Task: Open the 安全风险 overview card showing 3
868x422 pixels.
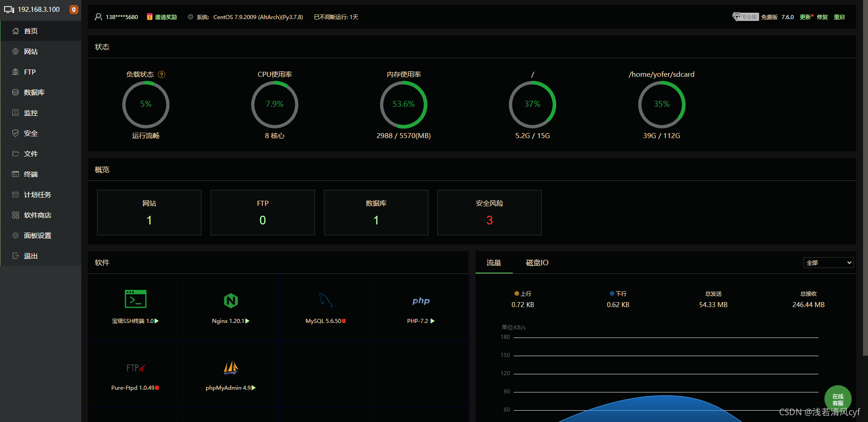Action: pyautogui.click(x=490, y=213)
